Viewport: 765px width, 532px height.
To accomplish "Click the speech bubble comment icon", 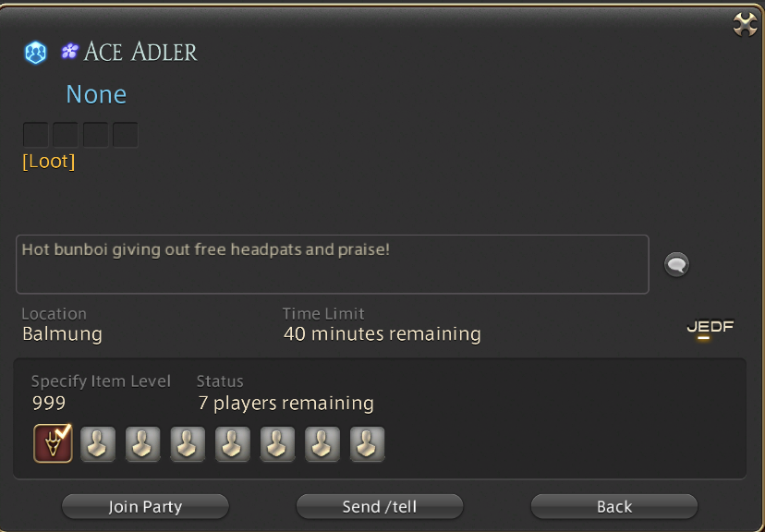I will (676, 264).
